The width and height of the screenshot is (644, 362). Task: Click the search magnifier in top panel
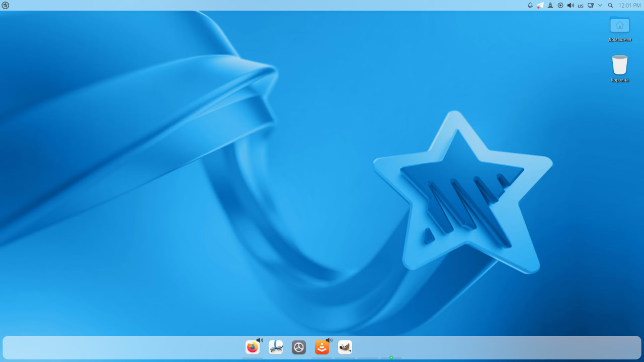coord(610,6)
